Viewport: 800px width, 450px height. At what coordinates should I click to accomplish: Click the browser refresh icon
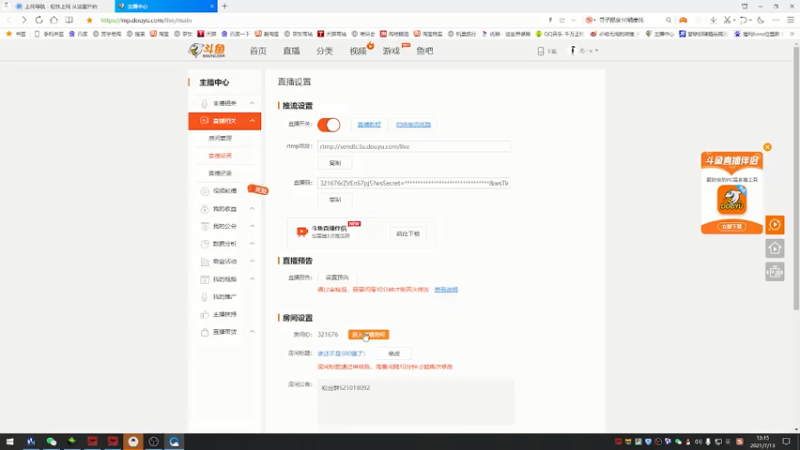tap(39, 20)
